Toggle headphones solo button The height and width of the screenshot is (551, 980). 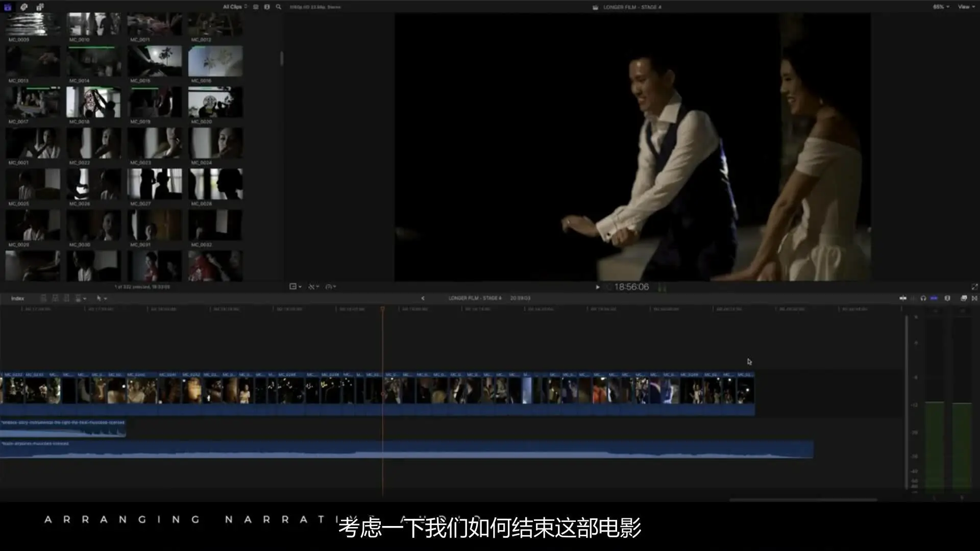point(923,298)
